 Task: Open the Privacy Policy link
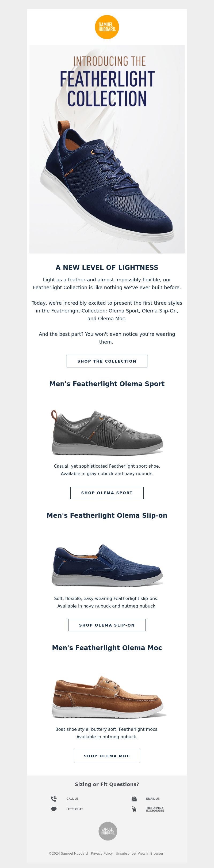(102, 854)
